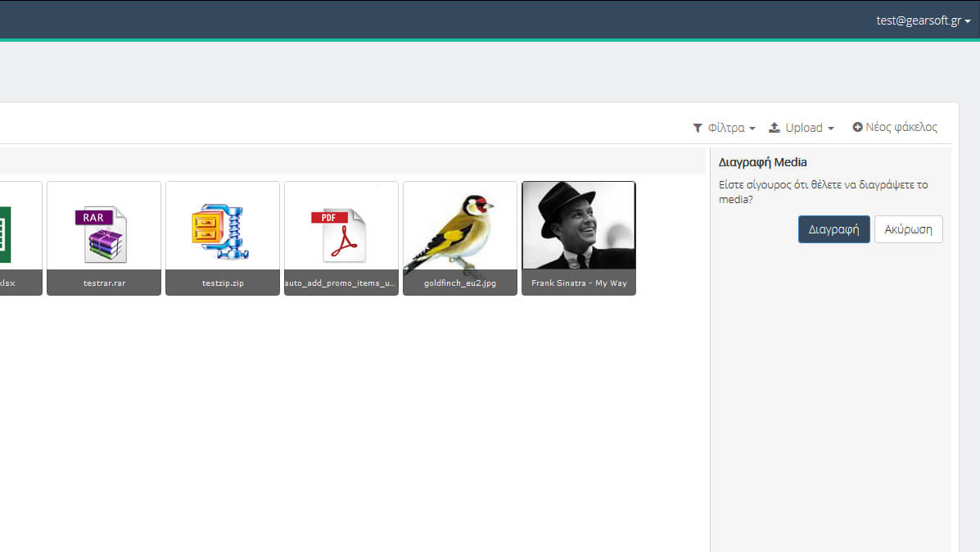The height and width of the screenshot is (552, 980).
Task: Click the auto_add_promo_items_u.. filename label
Action: (x=340, y=283)
